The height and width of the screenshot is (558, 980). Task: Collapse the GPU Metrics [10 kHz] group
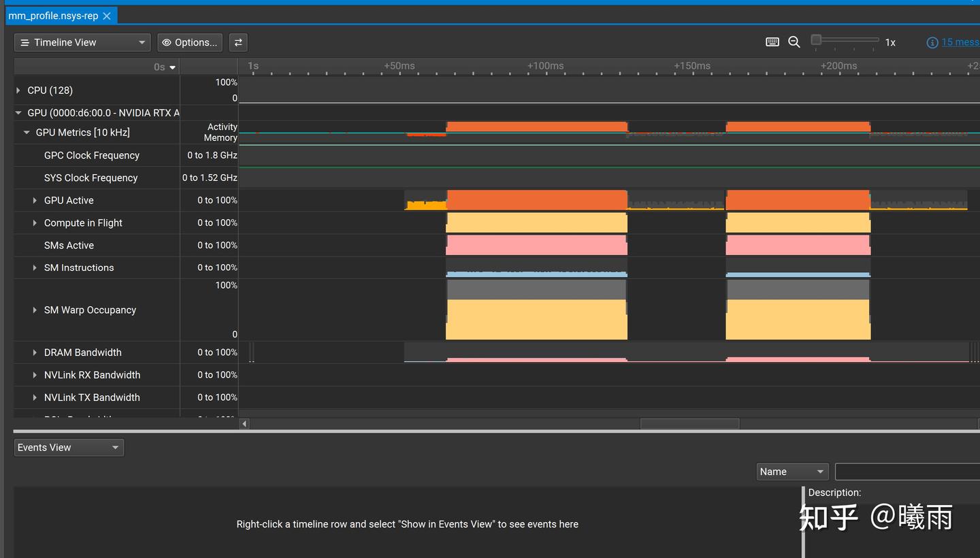[27, 133]
